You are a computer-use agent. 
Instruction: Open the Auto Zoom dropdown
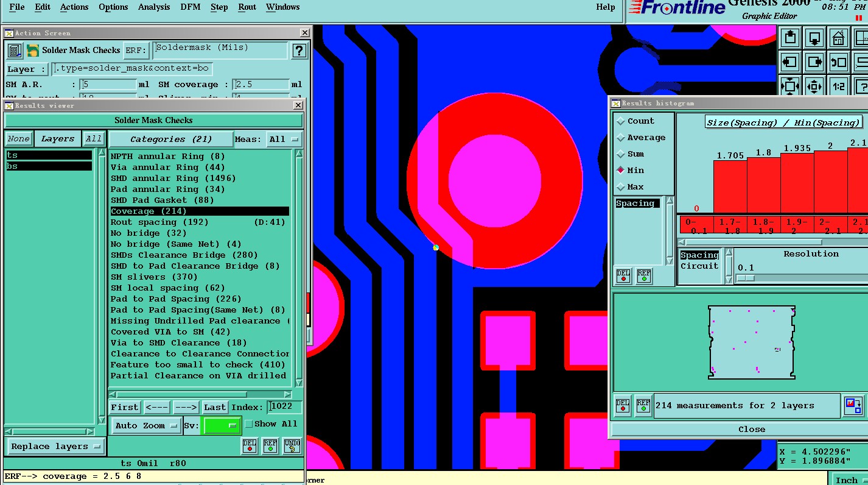146,425
